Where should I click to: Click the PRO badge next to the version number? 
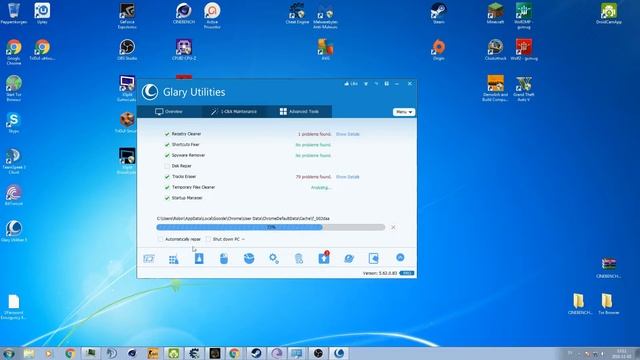click(x=407, y=273)
